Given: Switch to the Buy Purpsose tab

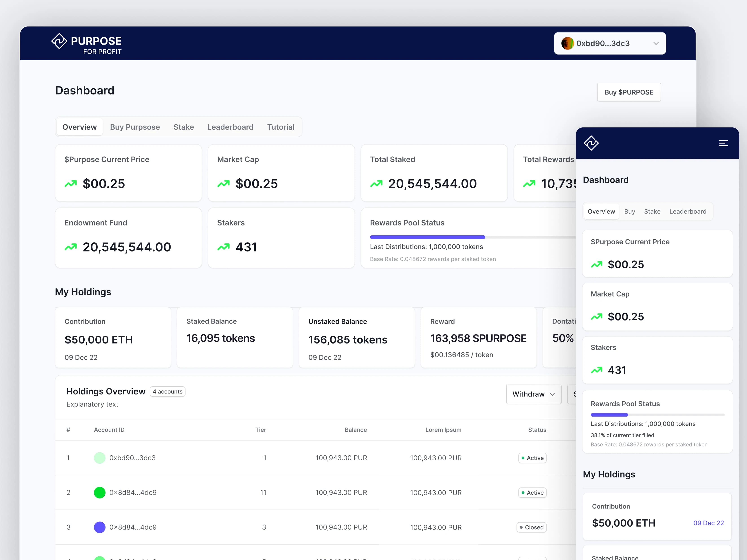Looking at the screenshot, I should (135, 127).
